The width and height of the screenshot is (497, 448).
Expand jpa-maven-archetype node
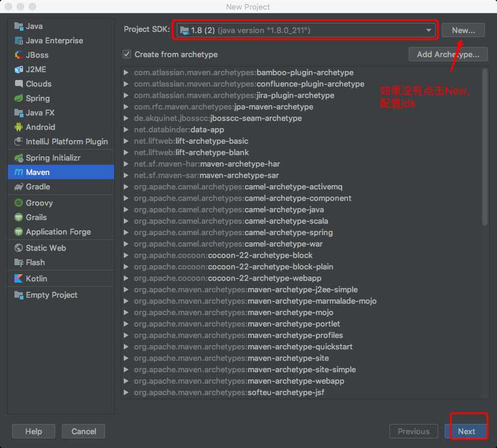point(126,107)
